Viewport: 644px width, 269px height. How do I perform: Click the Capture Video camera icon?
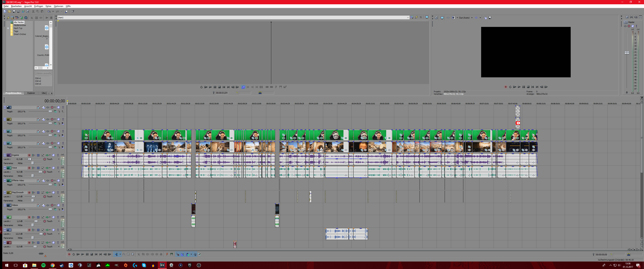point(17,18)
